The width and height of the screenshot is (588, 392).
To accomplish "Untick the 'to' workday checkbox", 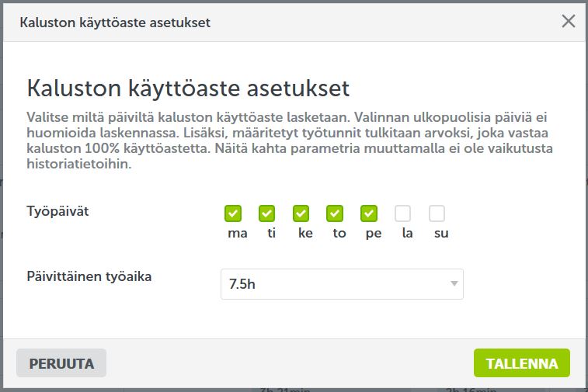I will pos(335,213).
